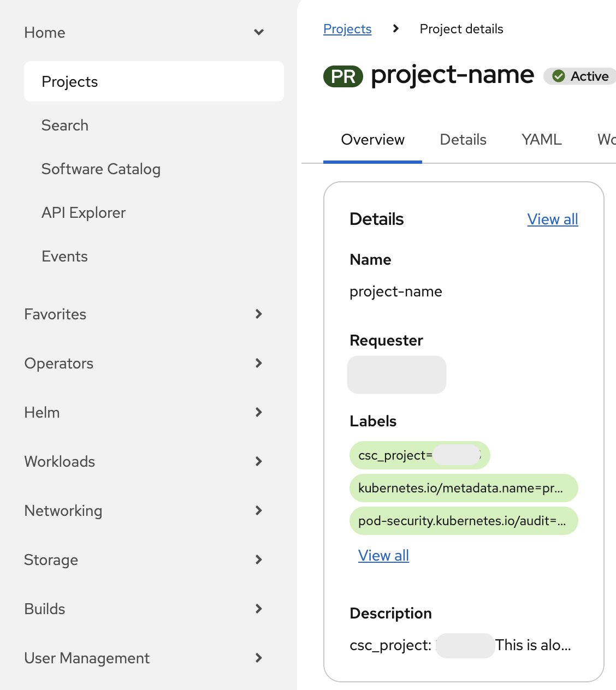The height and width of the screenshot is (690, 616).
Task: Expand the Storage section
Action: tap(258, 560)
